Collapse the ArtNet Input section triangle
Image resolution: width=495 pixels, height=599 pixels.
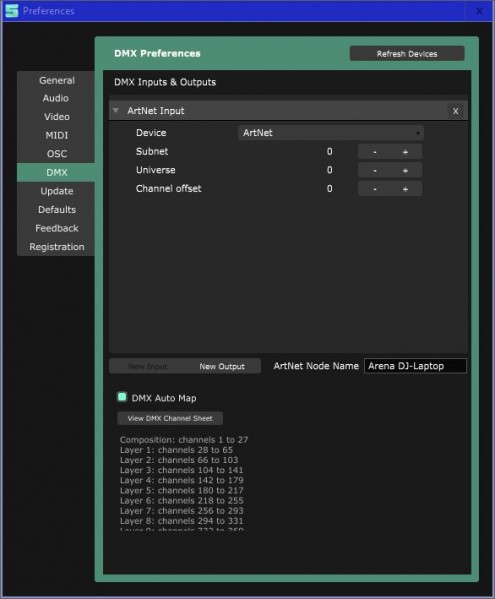(116, 111)
